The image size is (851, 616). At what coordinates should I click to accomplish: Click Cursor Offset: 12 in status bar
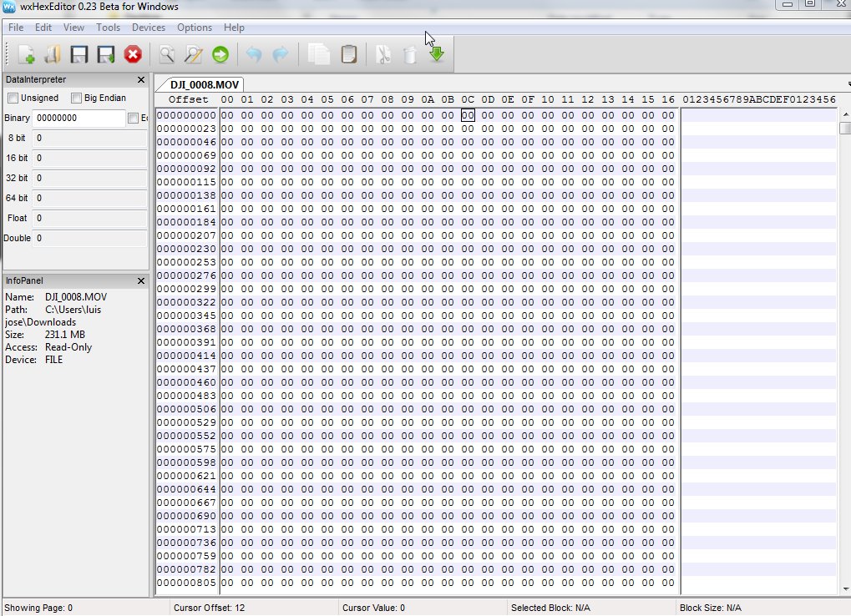pos(209,608)
